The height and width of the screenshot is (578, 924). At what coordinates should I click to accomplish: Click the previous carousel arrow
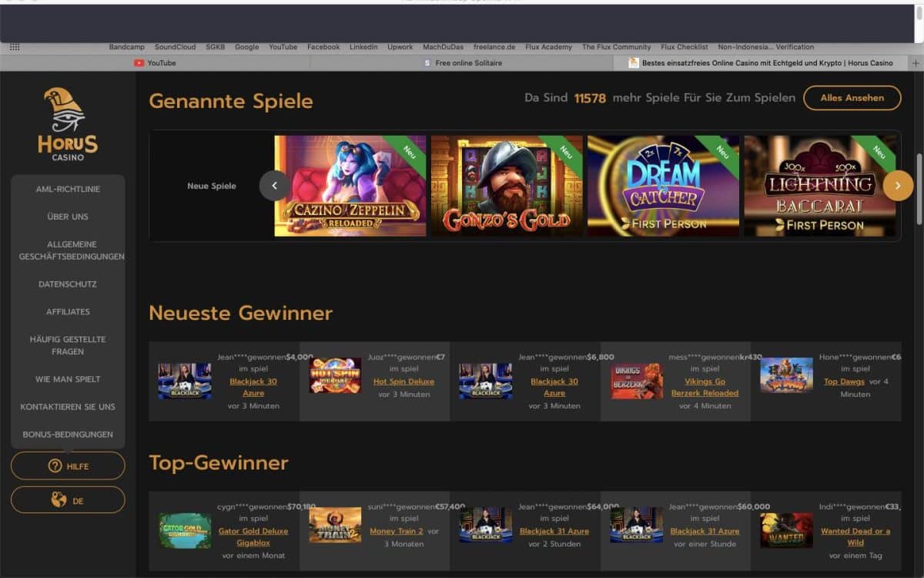click(x=275, y=186)
